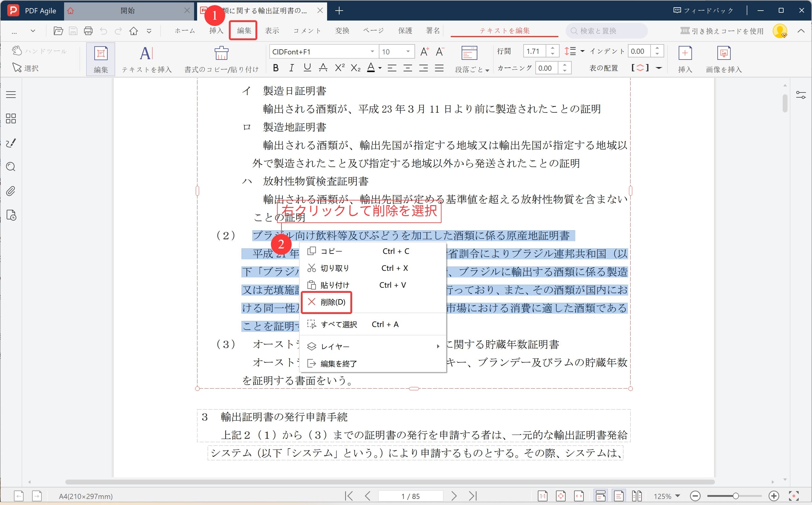Viewport: 812px width, 505px height.
Task: Open the search sidebar with magnifier icon
Action: pyautogui.click(x=11, y=167)
